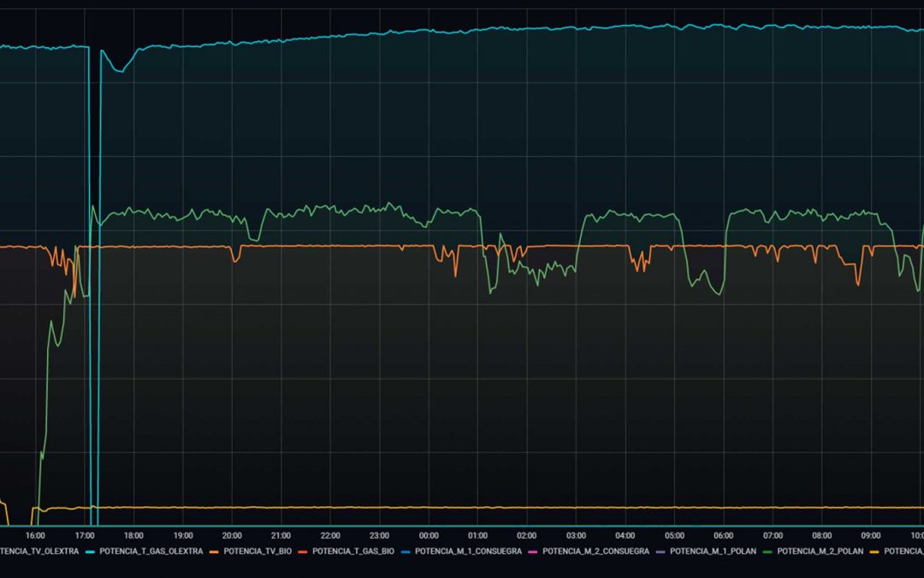Toggle POTENCIA_T_GAS_OLEXTRA series label in legend
The height and width of the screenshot is (578, 924).
tap(149, 551)
